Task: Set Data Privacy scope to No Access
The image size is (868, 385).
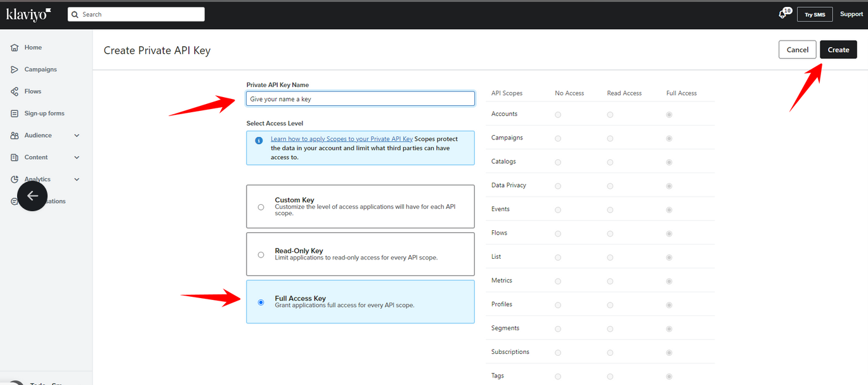Action: click(558, 186)
